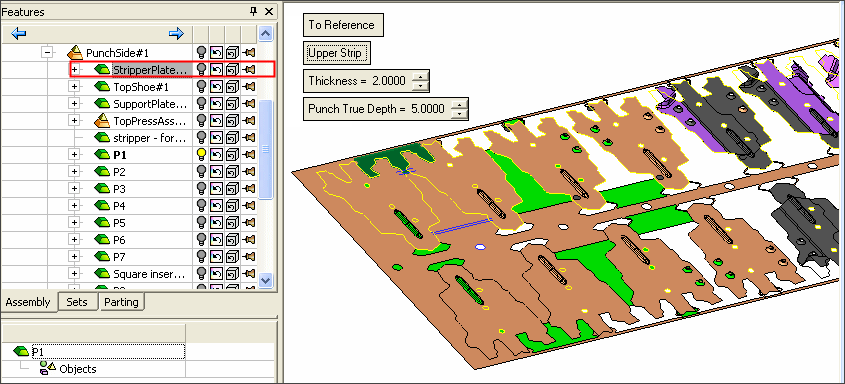
Task: Click the cube icon in P3 row
Action: 232,188
